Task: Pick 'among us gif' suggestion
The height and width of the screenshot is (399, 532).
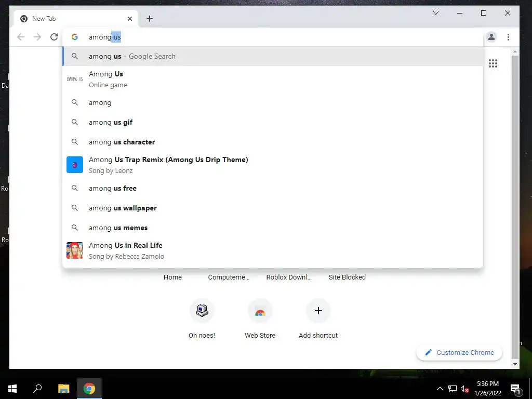Action: click(x=273, y=122)
